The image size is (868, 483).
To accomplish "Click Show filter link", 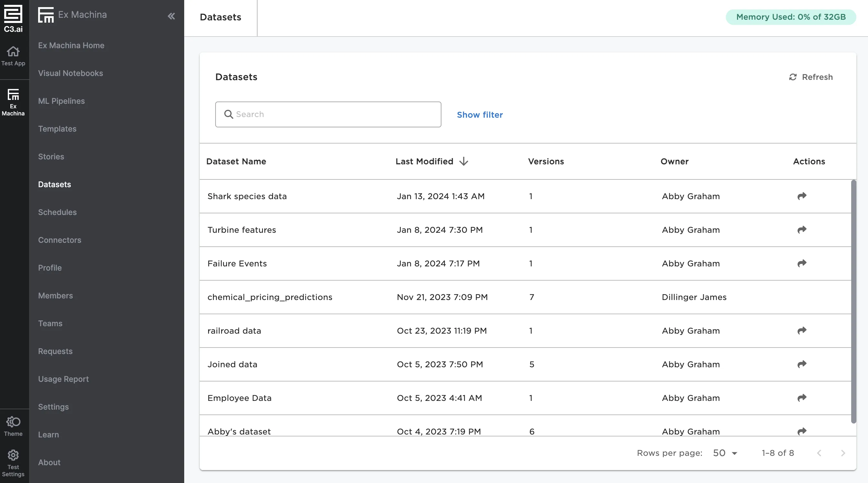I will point(480,114).
